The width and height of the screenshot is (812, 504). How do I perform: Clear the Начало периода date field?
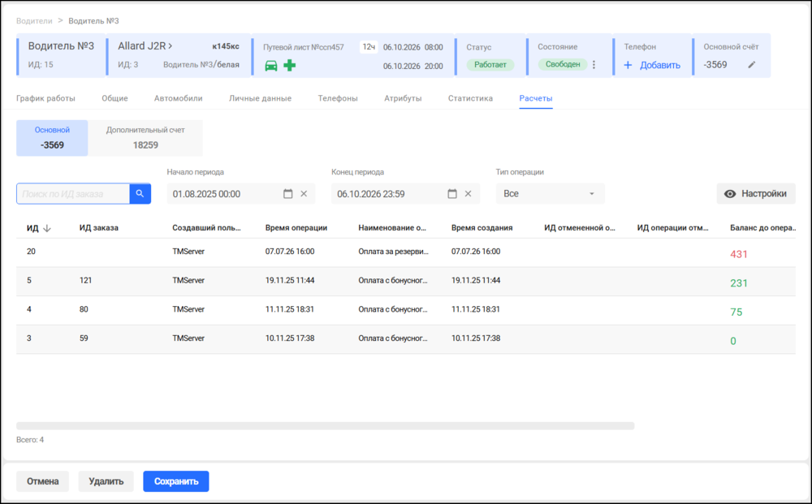click(x=304, y=193)
